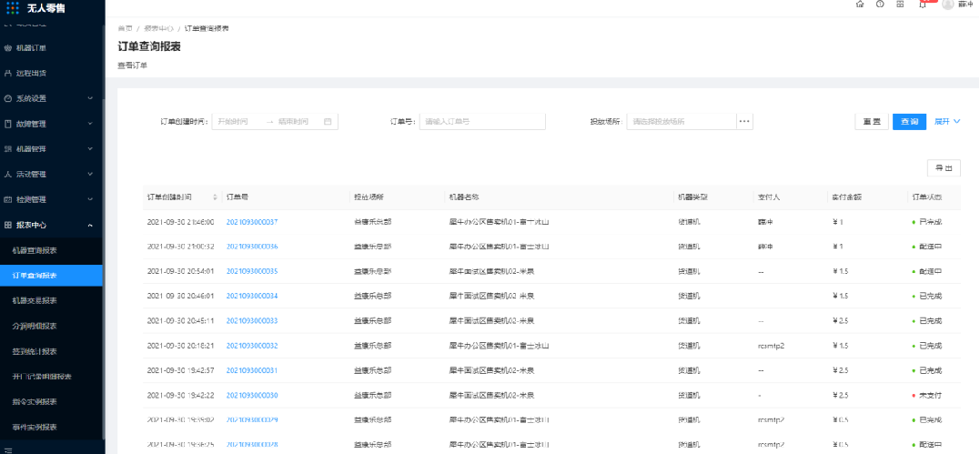Viewport: 980px width, 454px height.
Task: Open order link 2021093000036
Action: [252, 247]
